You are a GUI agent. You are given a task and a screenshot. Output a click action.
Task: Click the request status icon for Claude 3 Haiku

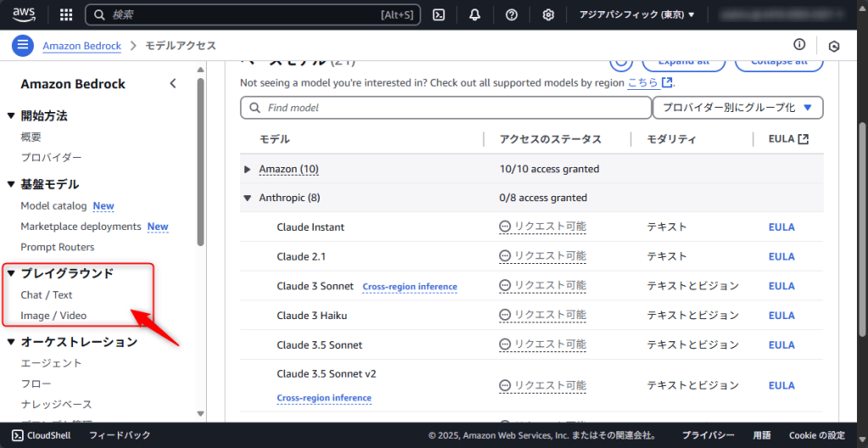pyautogui.click(x=504, y=315)
